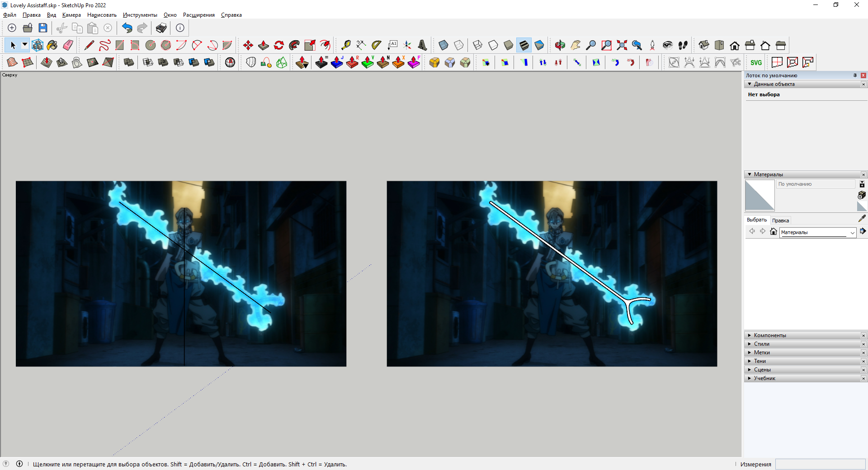
Task: Select the Eraser tool
Action: click(x=68, y=45)
